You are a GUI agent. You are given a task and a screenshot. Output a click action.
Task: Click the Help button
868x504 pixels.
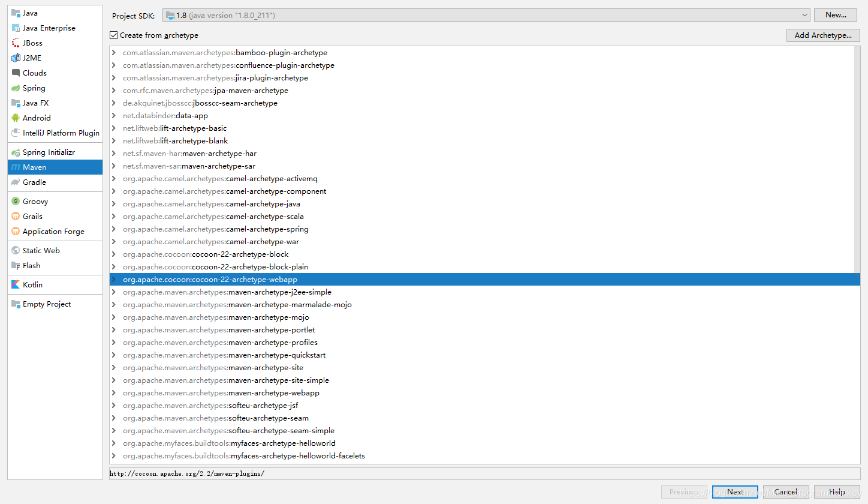tap(837, 492)
